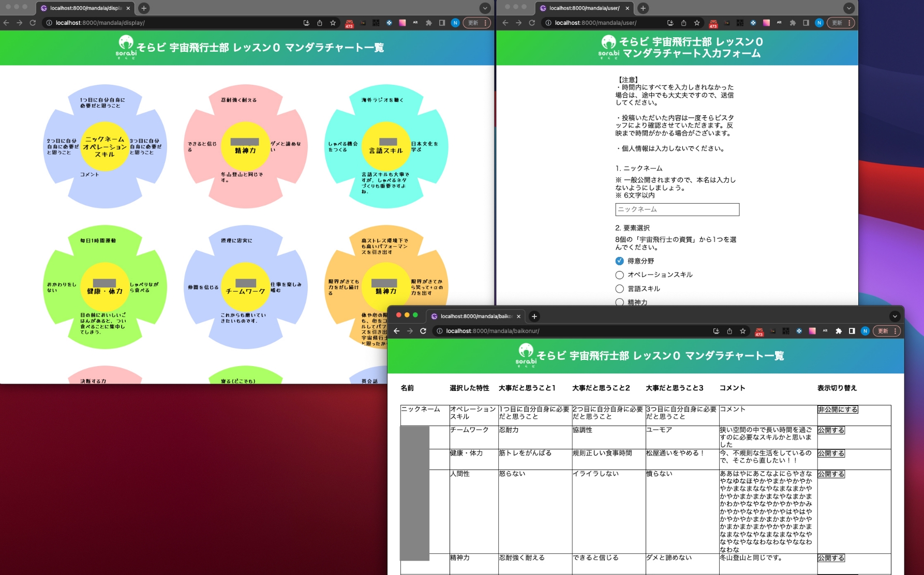Click the share icon in the baikonur address bar
This screenshot has height=575, width=924.
point(729,331)
